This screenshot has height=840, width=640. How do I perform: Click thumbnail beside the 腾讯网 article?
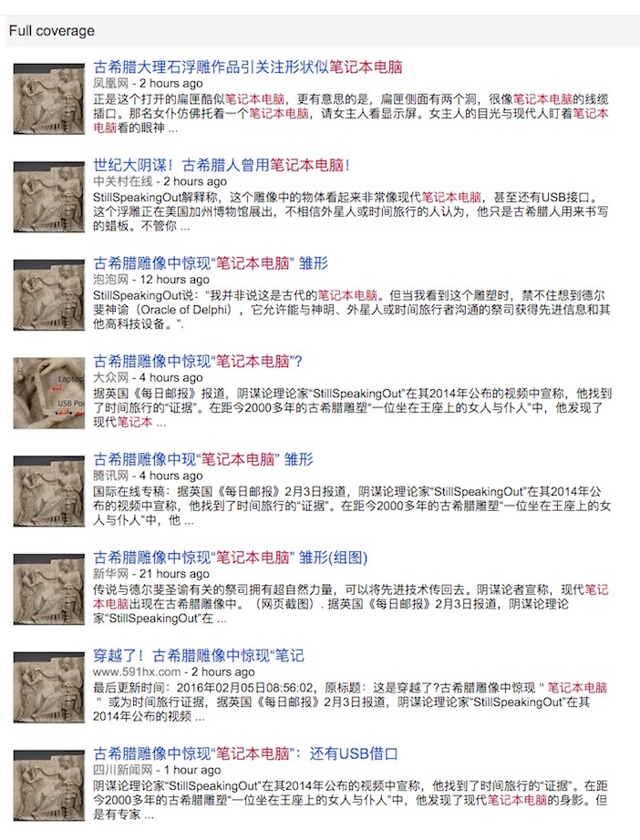click(x=49, y=491)
